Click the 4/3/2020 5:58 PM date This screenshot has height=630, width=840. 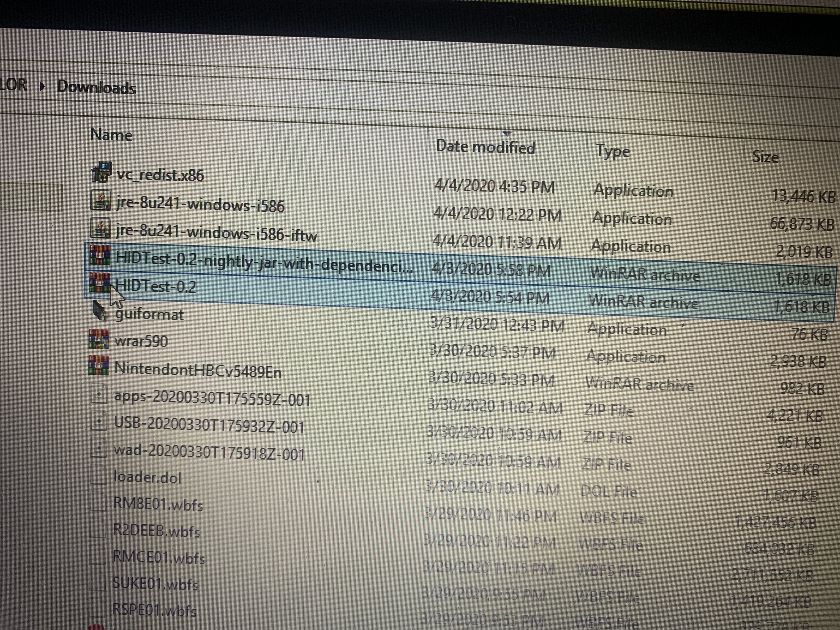click(x=491, y=270)
